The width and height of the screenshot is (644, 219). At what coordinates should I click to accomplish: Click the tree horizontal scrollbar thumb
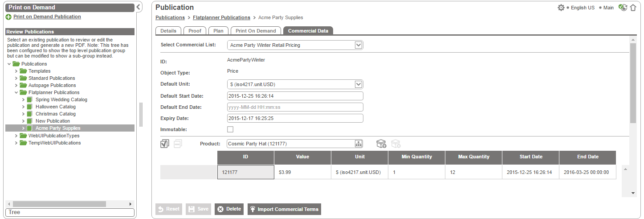[x=59, y=204]
